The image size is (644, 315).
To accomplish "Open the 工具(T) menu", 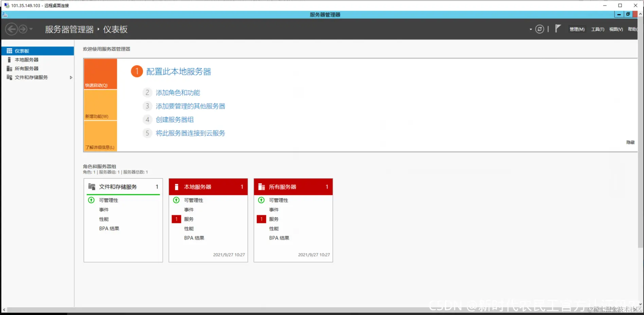I will tap(598, 29).
